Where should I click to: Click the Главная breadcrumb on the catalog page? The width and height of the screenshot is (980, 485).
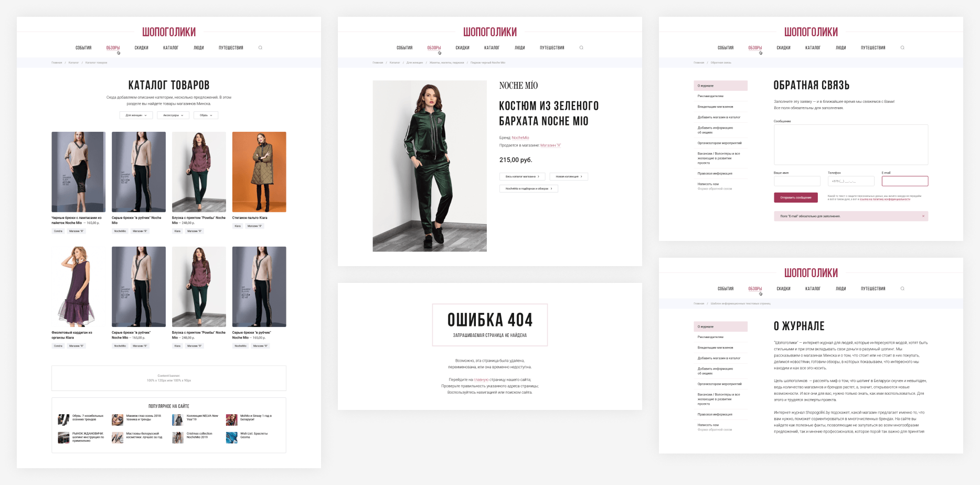[x=57, y=62]
